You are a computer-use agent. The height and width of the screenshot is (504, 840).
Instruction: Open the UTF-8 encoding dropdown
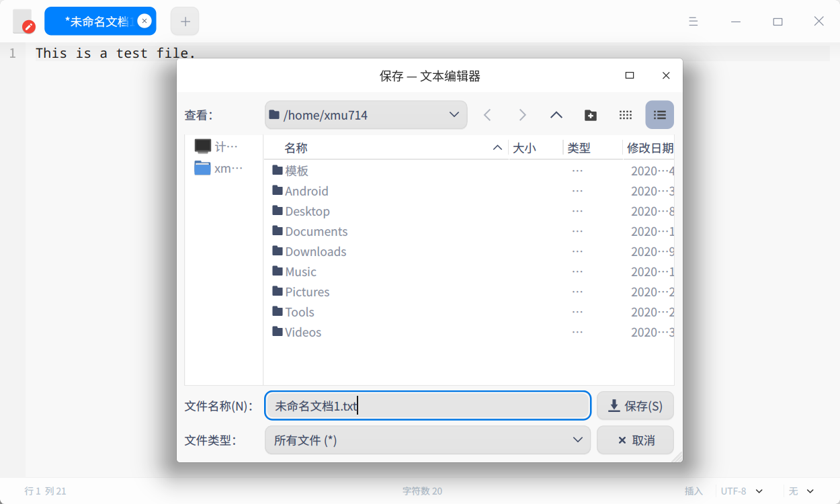[x=742, y=491]
